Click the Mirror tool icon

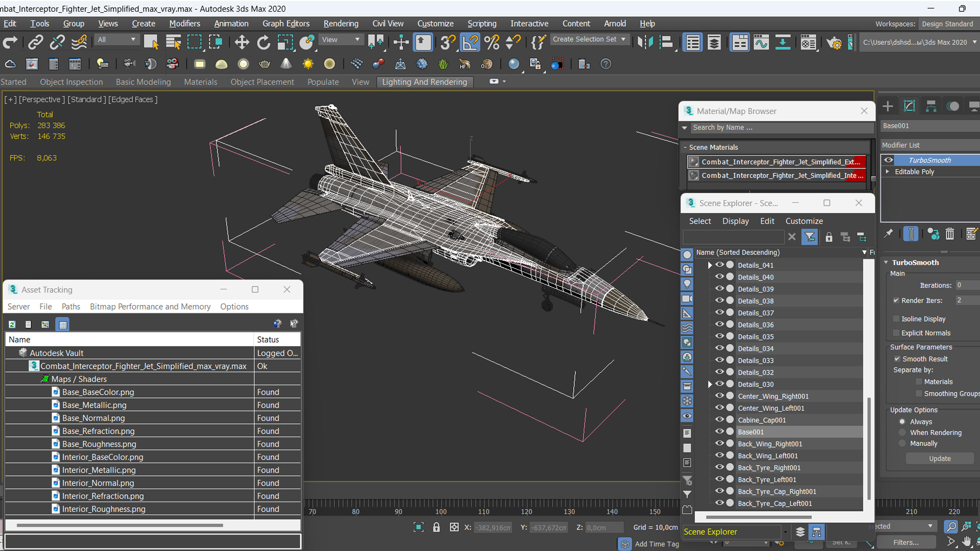tap(645, 42)
